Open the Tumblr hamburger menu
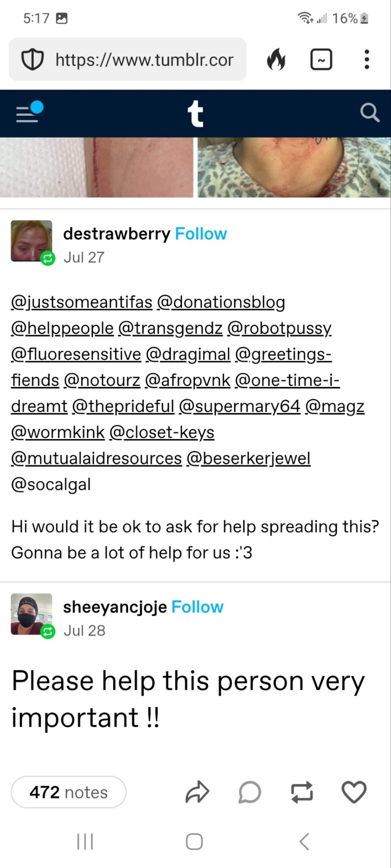Screen dimensions: 391x868 (x=28, y=113)
